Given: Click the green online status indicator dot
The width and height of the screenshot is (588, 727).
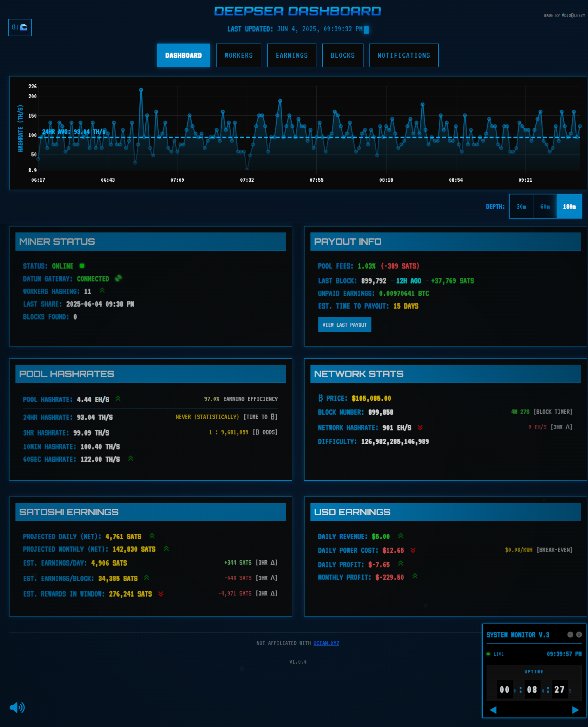Looking at the screenshot, I should [x=82, y=266].
